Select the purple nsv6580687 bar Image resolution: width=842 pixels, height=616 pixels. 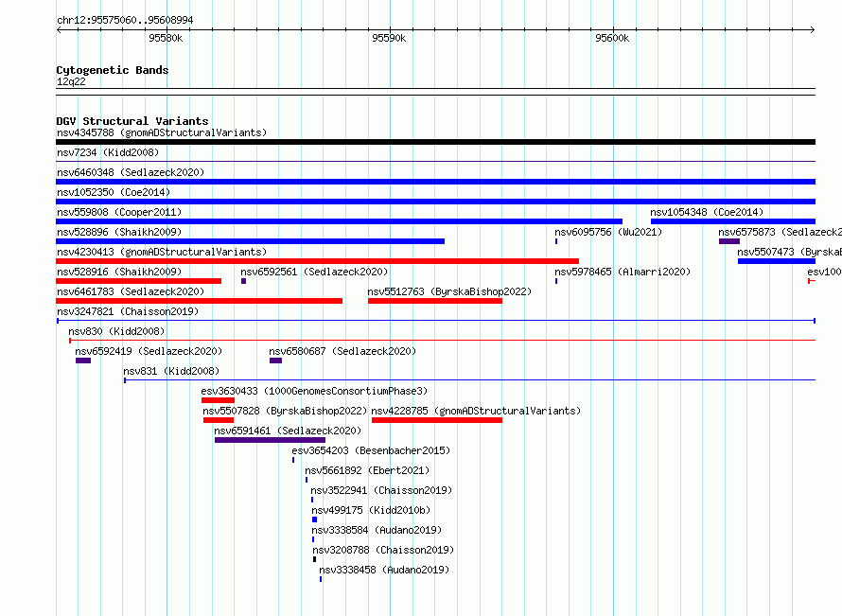click(276, 361)
